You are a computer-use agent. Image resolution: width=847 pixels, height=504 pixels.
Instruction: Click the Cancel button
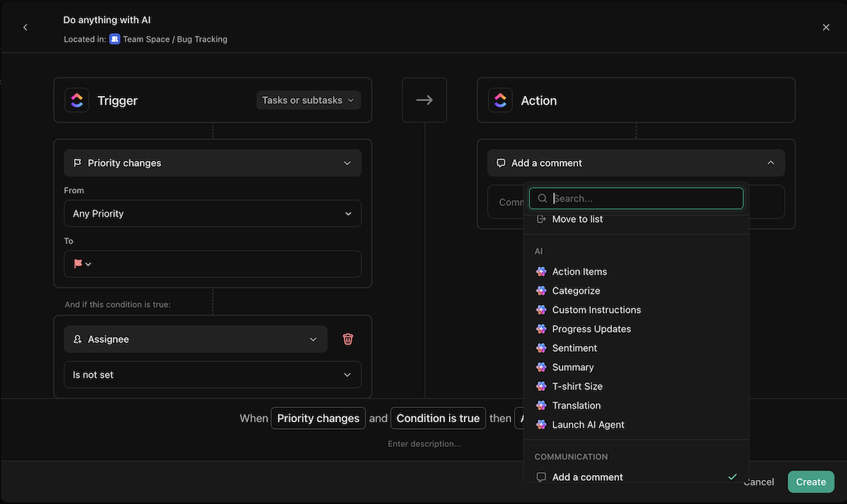(x=758, y=481)
